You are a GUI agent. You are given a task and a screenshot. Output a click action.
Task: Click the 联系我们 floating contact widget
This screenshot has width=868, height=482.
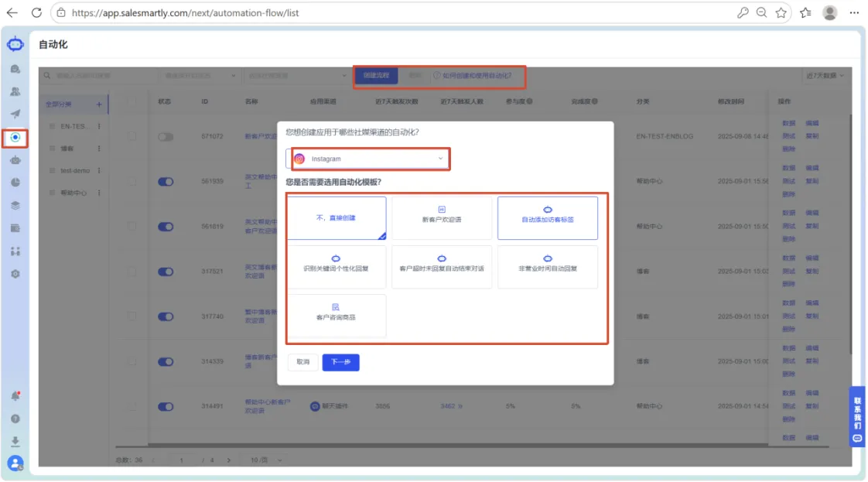pos(857,417)
